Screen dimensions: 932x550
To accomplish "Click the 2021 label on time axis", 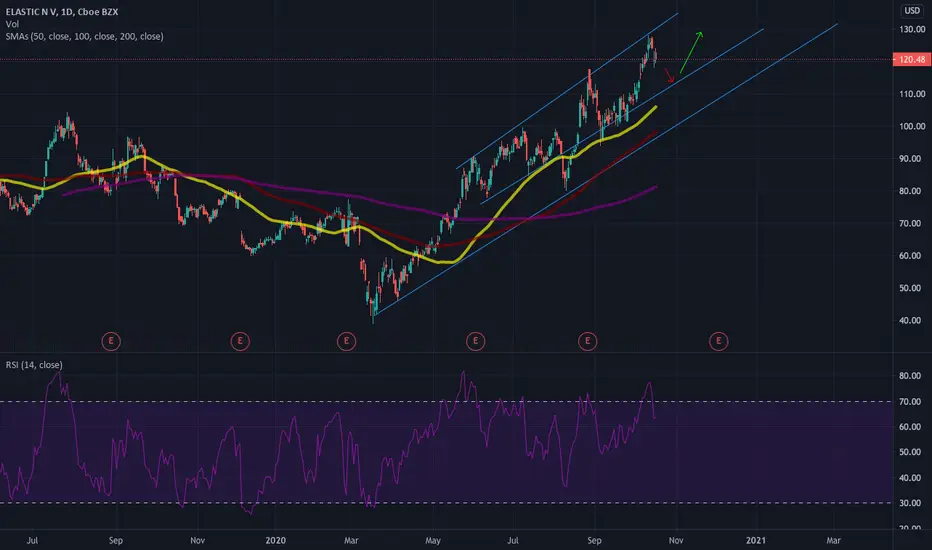I will (x=755, y=540).
